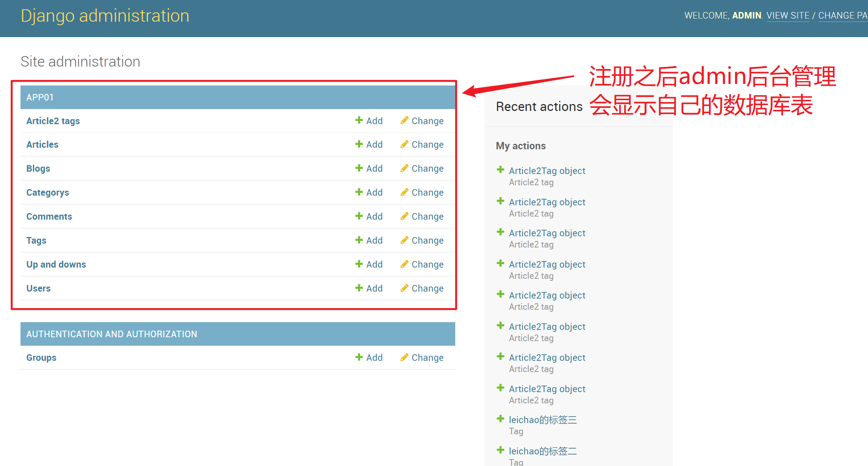Click the Change password header link
This screenshot has width=868, height=466.
point(842,15)
